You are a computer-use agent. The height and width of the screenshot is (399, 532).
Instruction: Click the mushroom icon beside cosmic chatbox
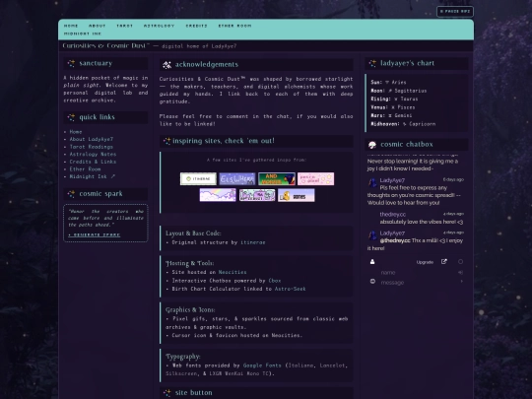click(372, 145)
